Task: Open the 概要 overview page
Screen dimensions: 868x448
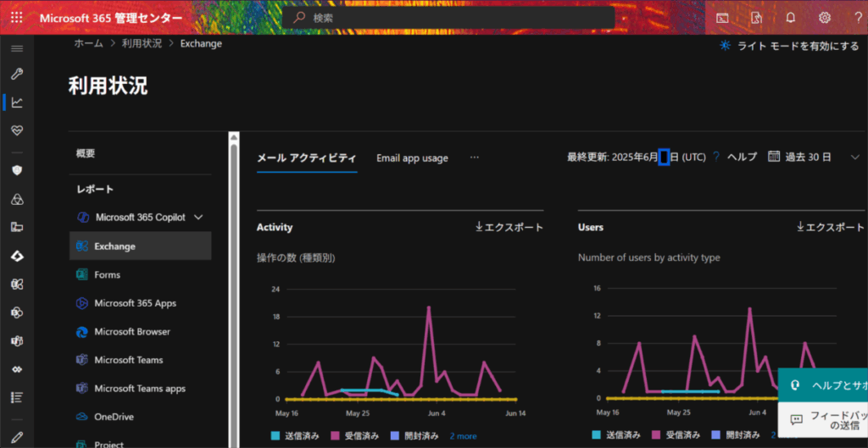Action: [x=86, y=154]
